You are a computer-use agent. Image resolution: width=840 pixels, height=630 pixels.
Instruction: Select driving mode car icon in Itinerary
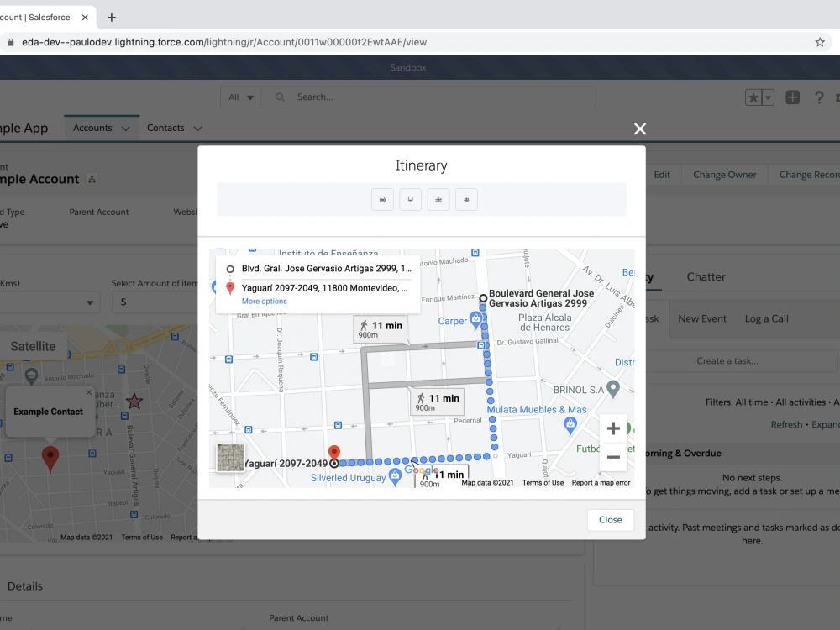click(x=382, y=200)
